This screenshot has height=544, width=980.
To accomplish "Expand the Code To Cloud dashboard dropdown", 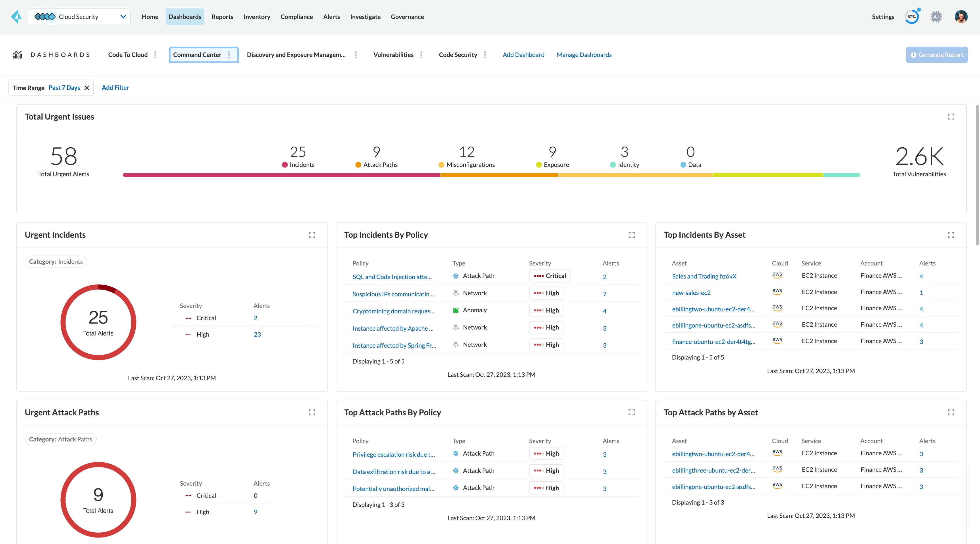I will 155,54.
